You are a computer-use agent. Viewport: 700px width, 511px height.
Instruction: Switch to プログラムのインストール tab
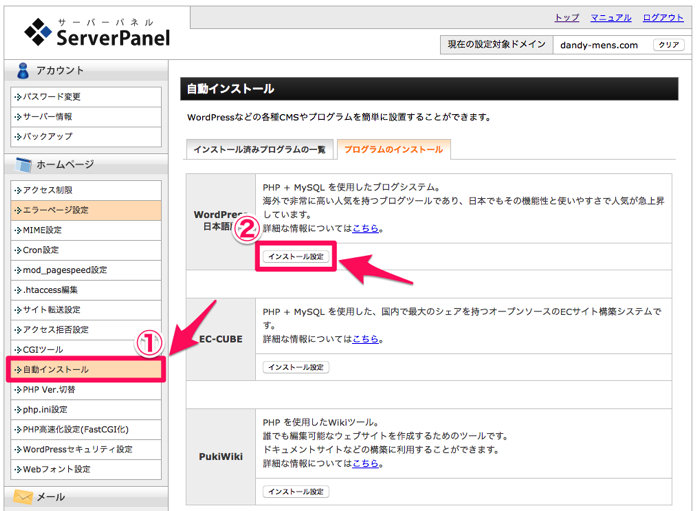[x=393, y=150]
